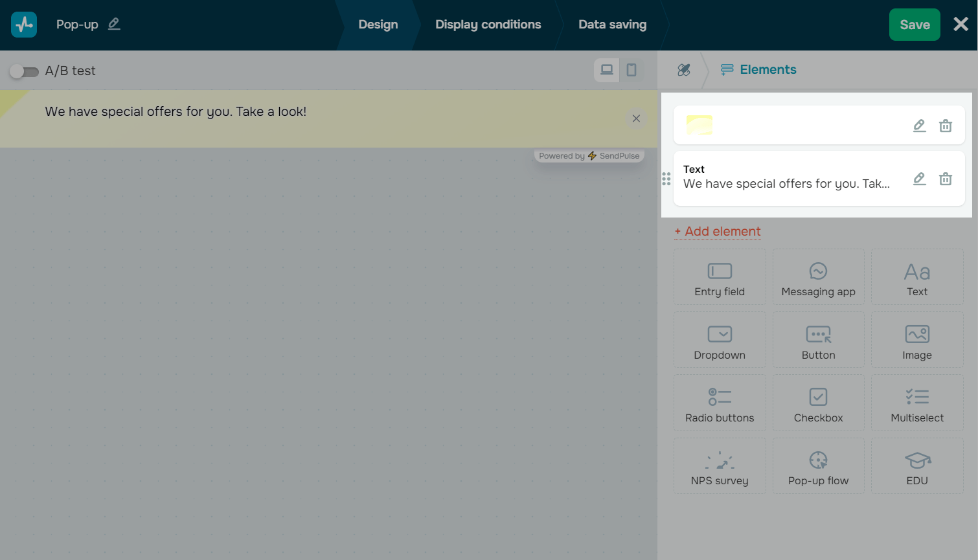The image size is (978, 560).
Task: Add a Text element
Action: (x=917, y=277)
